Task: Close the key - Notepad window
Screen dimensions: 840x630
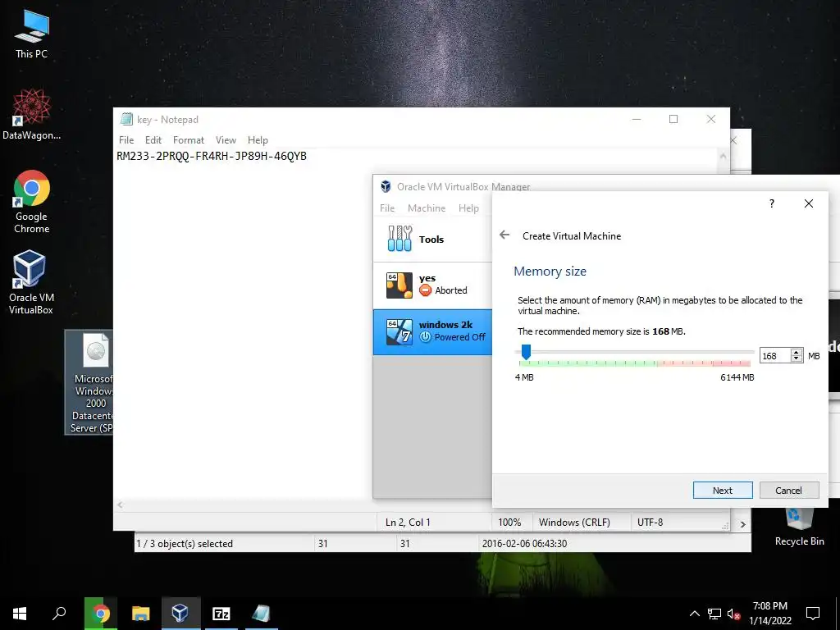Action: point(711,120)
